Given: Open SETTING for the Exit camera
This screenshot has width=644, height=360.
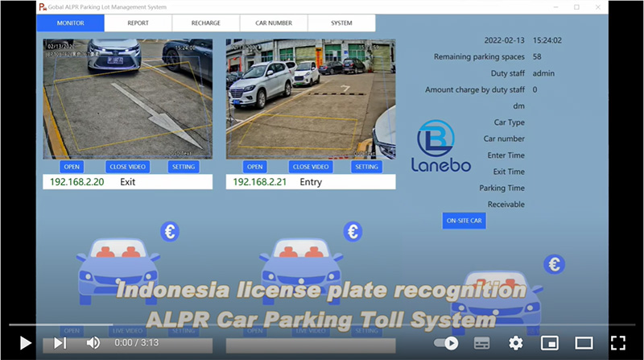Looking at the screenshot, I should coord(184,167).
